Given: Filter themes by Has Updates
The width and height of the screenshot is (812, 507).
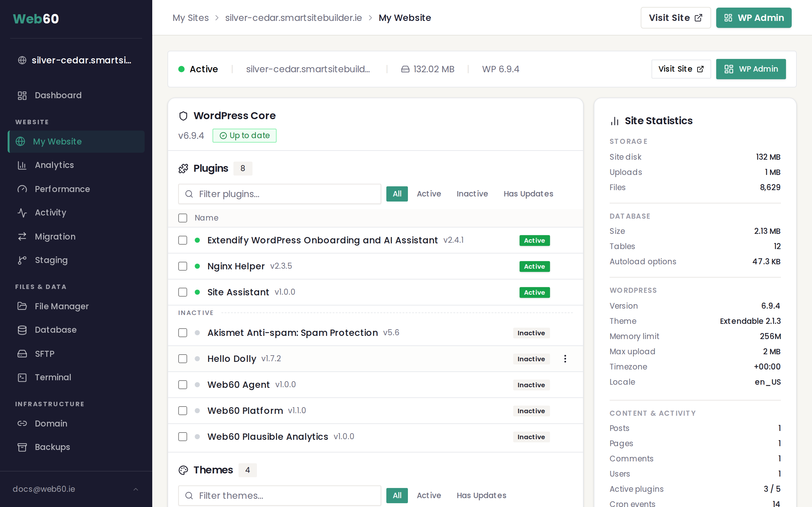Looking at the screenshot, I should click(x=481, y=495).
